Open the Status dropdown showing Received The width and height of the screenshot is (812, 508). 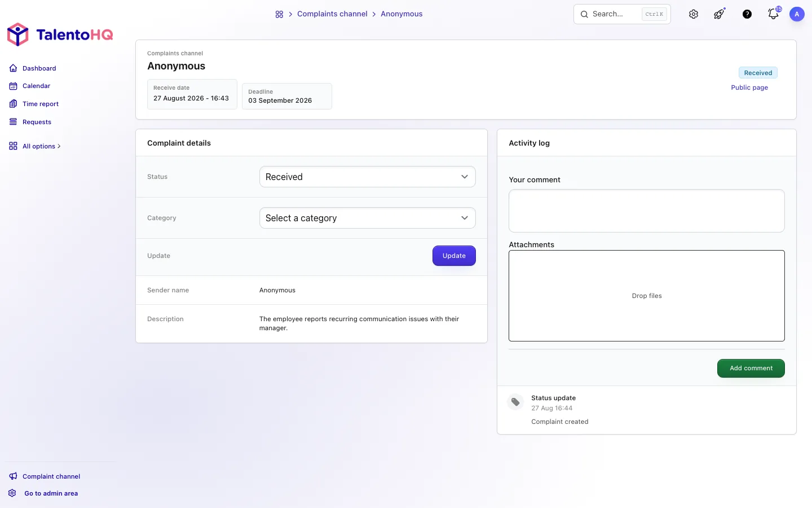(x=368, y=177)
